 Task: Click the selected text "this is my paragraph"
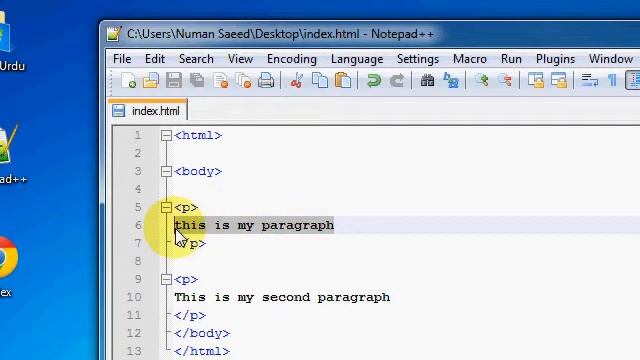(x=254, y=226)
